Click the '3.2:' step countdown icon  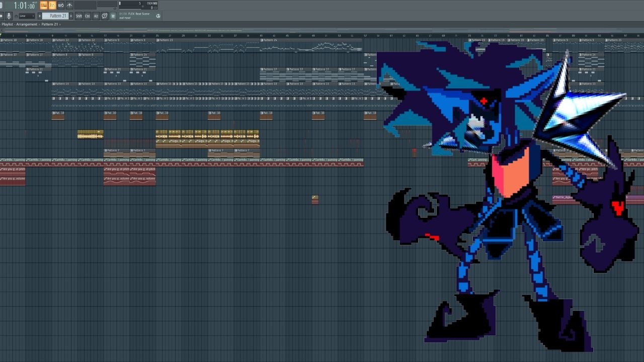click(x=52, y=6)
